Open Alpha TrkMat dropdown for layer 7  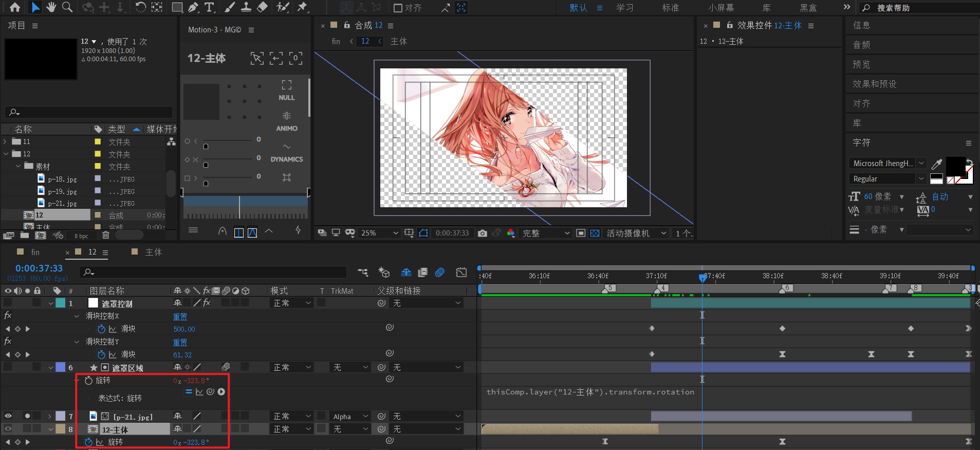pos(350,416)
